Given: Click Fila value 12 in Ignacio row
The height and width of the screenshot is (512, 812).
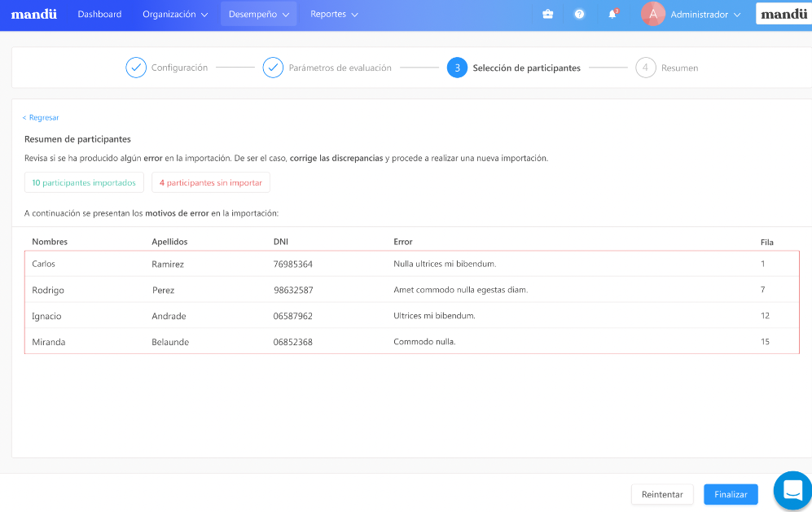Looking at the screenshot, I should (765, 316).
